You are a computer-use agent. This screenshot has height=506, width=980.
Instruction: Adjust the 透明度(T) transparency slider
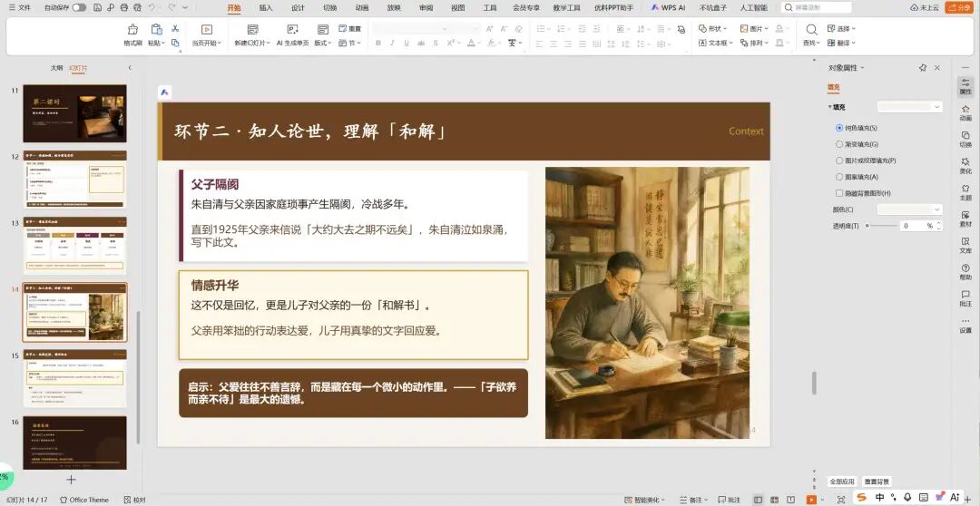point(880,226)
